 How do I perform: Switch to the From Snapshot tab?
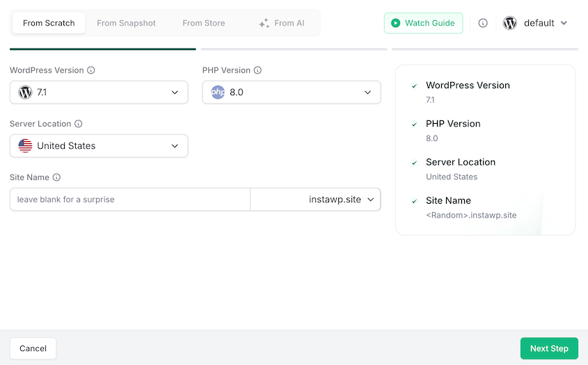[x=127, y=23]
